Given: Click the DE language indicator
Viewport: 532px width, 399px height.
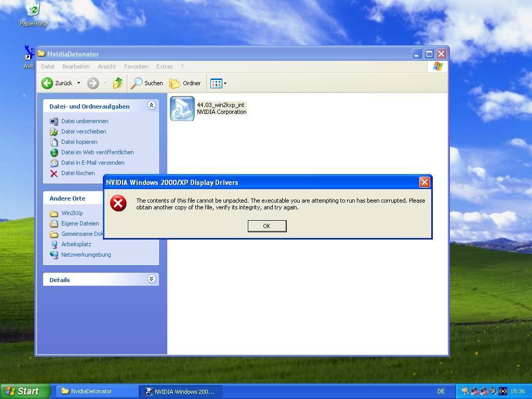Looking at the screenshot, I should coord(441,392).
